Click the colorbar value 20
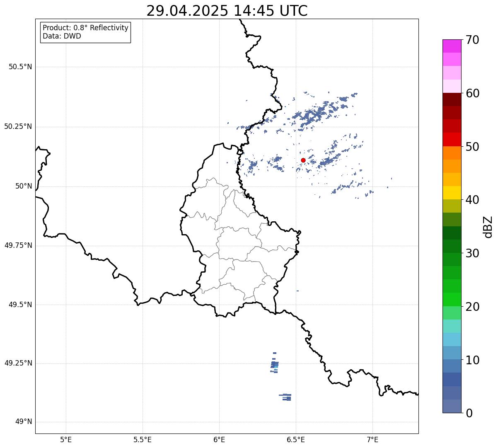Viewport: 498px width, 448px height. pyautogui.click(x=472, y=307)
